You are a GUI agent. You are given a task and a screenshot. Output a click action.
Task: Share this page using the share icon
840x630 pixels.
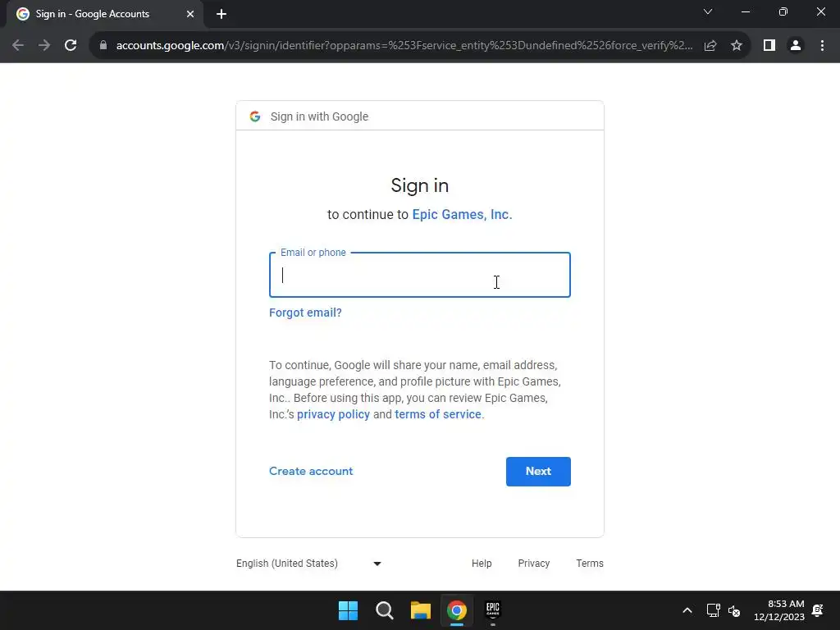point(710,46)
